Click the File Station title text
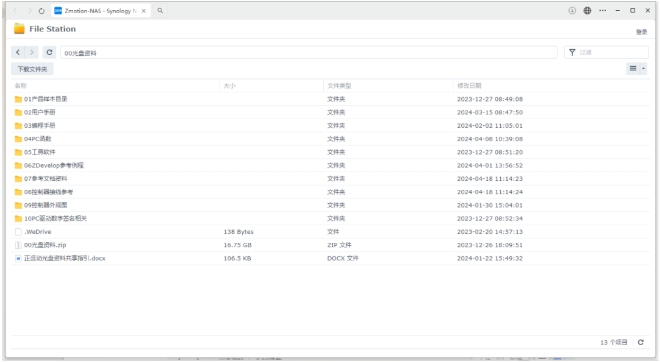This screenshot has height=362, width=660. [x=53, y=29]
